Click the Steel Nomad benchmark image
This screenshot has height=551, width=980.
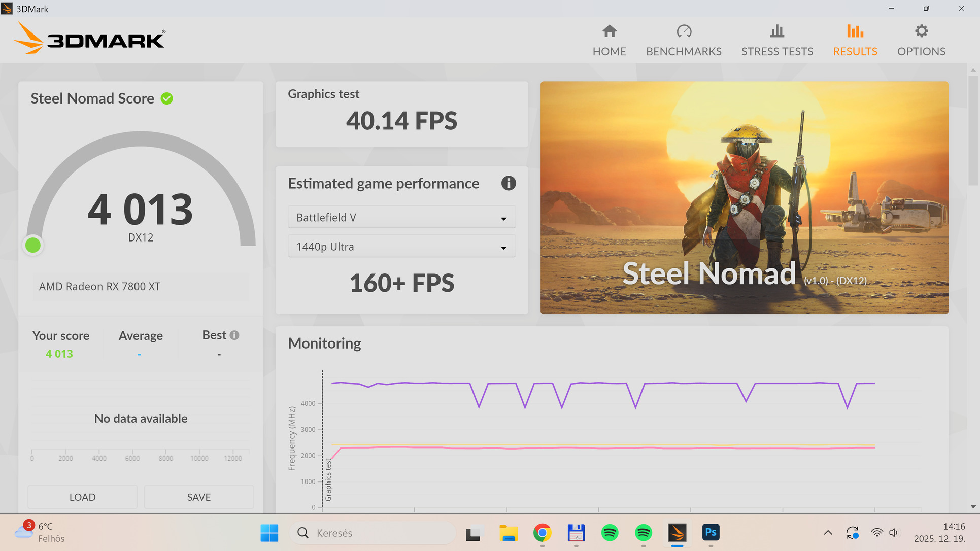click(744, 197)
